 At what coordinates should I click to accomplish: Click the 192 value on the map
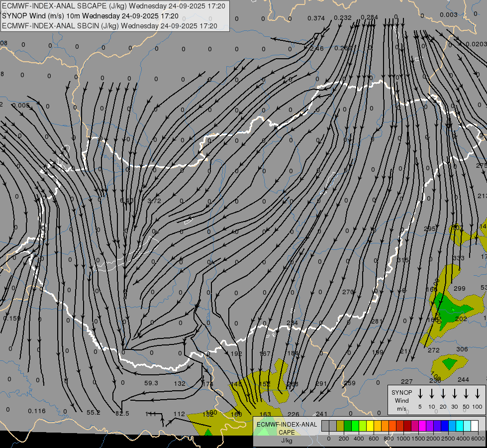click(x=236, y=353)
